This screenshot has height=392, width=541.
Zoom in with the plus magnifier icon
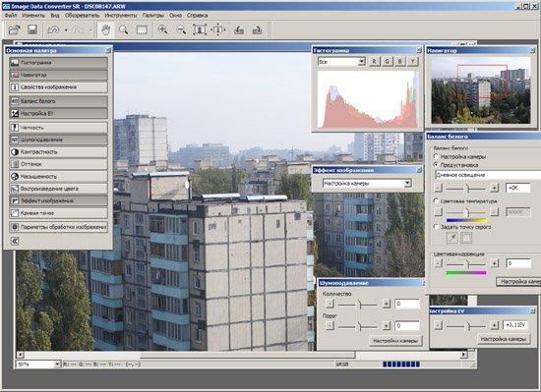coord(162,30)
